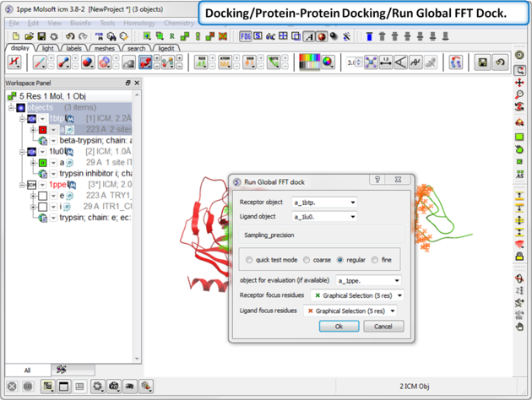Toggle display checkbox for 1ppe chain i
This screenshot has width=532, height=400.
(43, 207)
